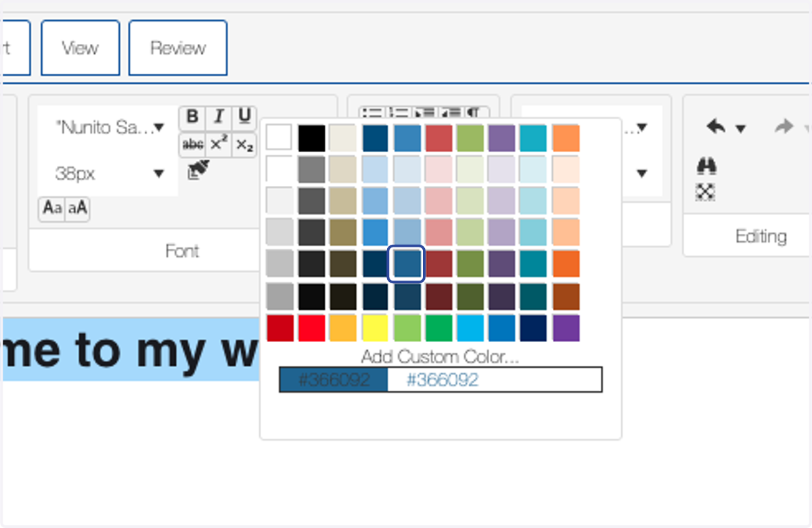The image size is (812, 528).
Task: Pick the white swatch in the top row
Action: coord(279,138)
